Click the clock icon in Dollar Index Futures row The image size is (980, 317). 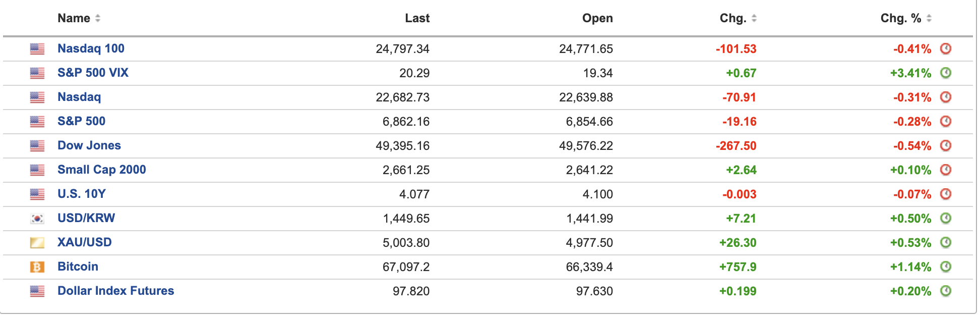tap(946, 291)
